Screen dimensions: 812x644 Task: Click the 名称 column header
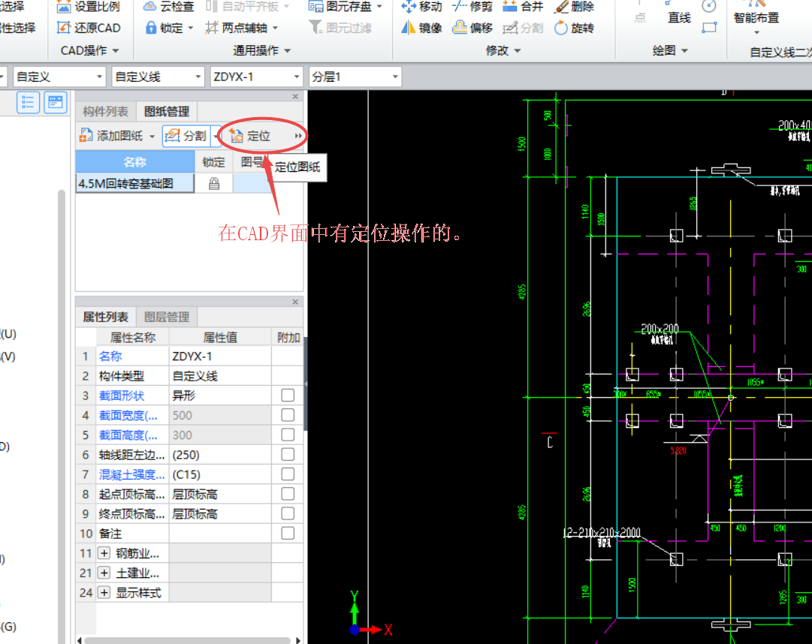point(135,162)
